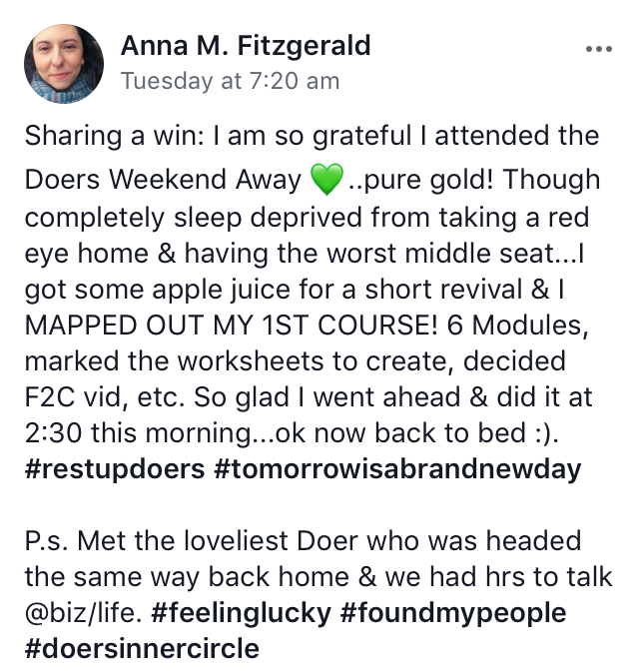Click the green heart emoji
639x672 pixels.
pos(326,181)
